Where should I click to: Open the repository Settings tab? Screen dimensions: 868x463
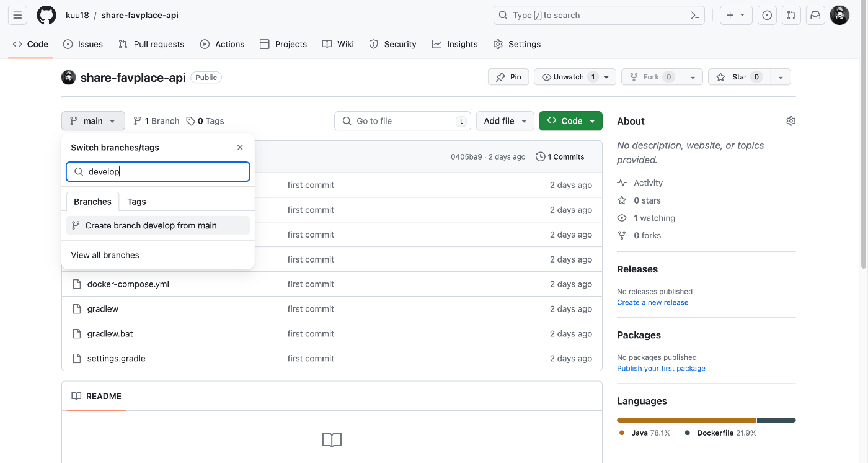click(517, 44)
